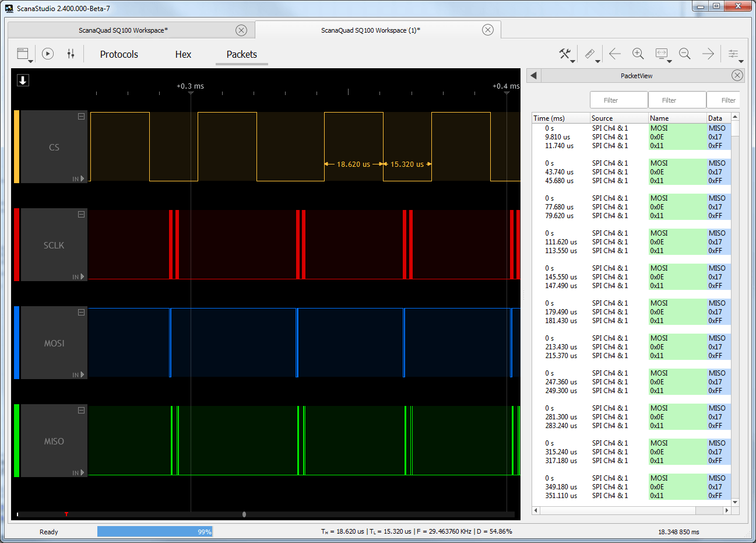Select the 111.620 us packet row
This screenshot has width=756, height=543.
pos(631,242)
